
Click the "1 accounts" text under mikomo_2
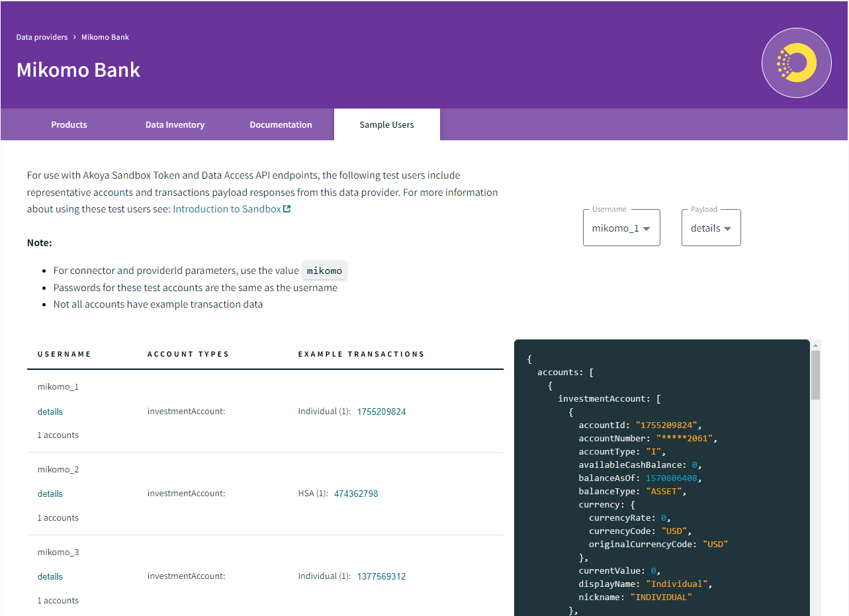point(58,518)
